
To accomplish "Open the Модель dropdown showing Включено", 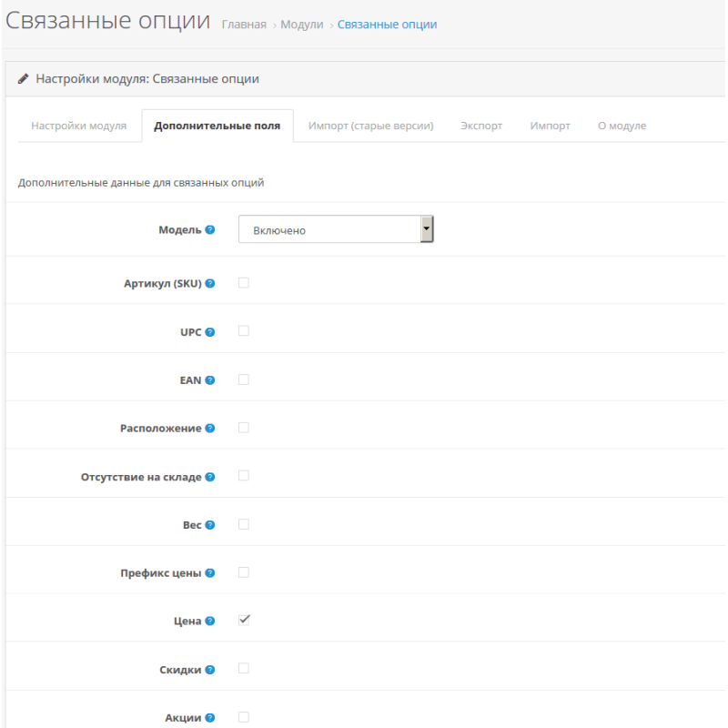I will coord(336,230).
